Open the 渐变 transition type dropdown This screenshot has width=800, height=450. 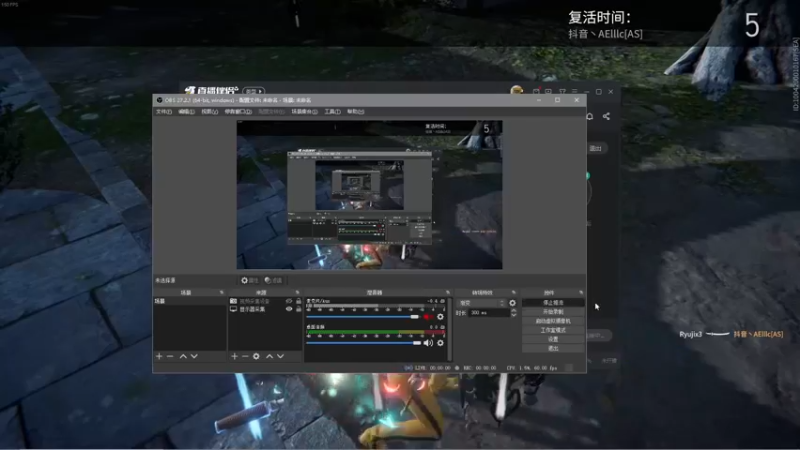481,303
